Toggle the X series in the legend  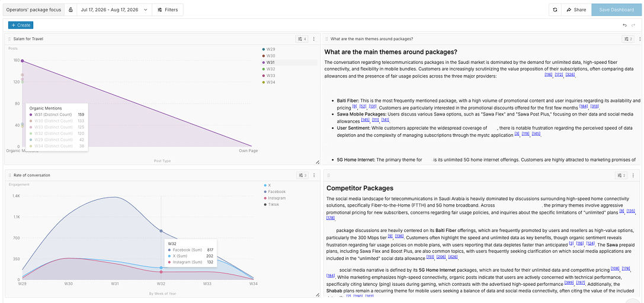pos(267,185)
